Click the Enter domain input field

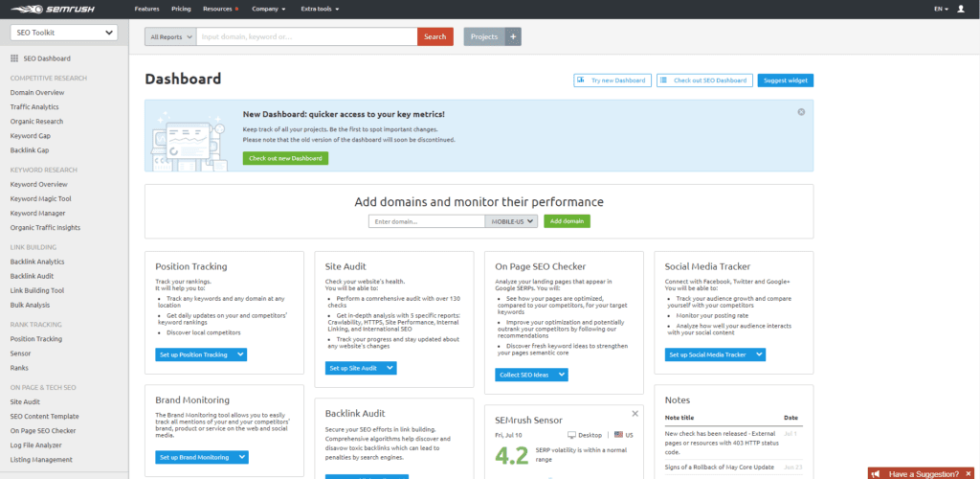click(427, 221)
